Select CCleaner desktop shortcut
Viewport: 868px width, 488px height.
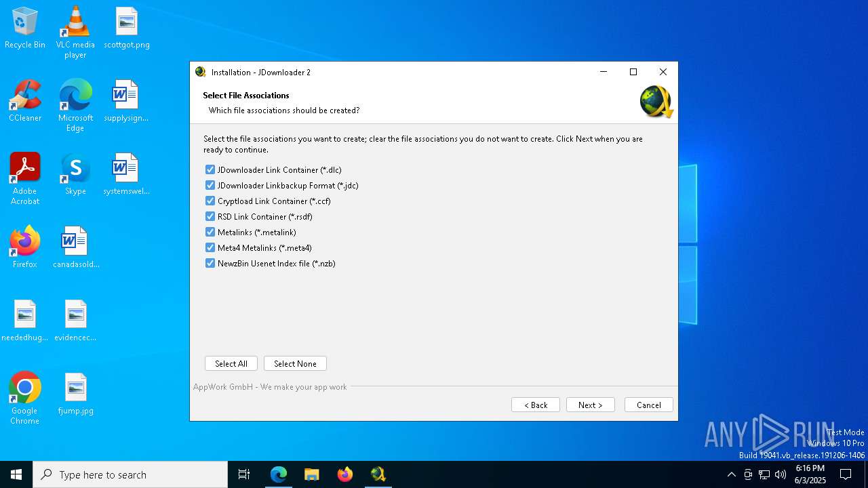click(x=25, y=102)
